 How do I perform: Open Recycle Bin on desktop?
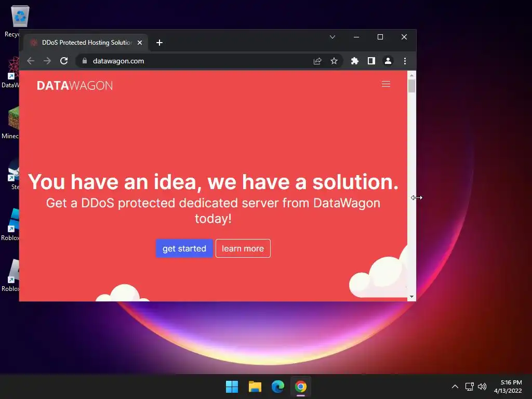coord(15,21)
